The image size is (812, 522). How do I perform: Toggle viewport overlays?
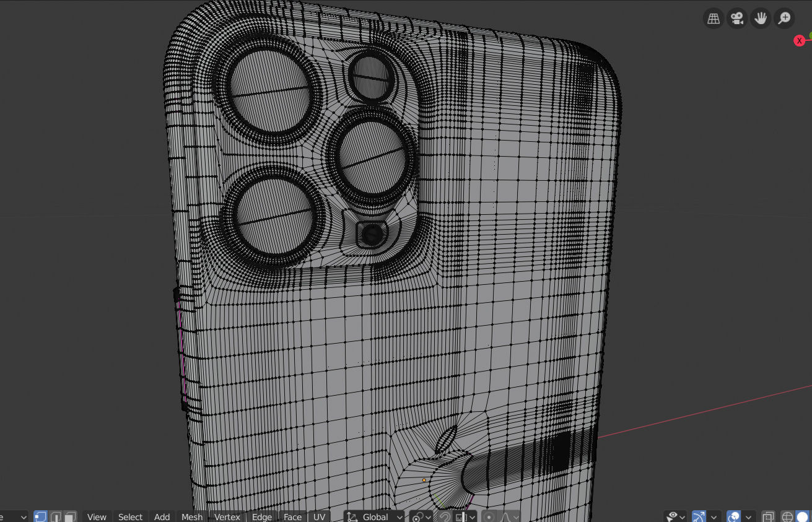point(734,517)
